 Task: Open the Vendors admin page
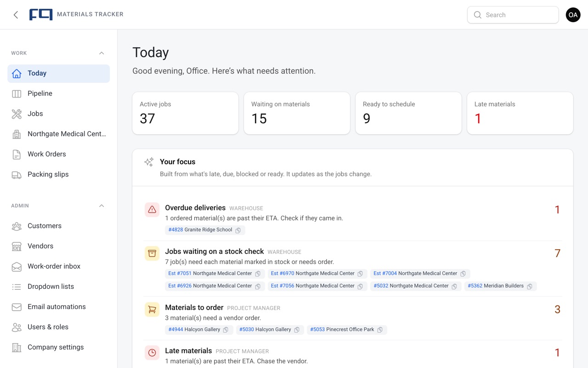tap(59, 247)
